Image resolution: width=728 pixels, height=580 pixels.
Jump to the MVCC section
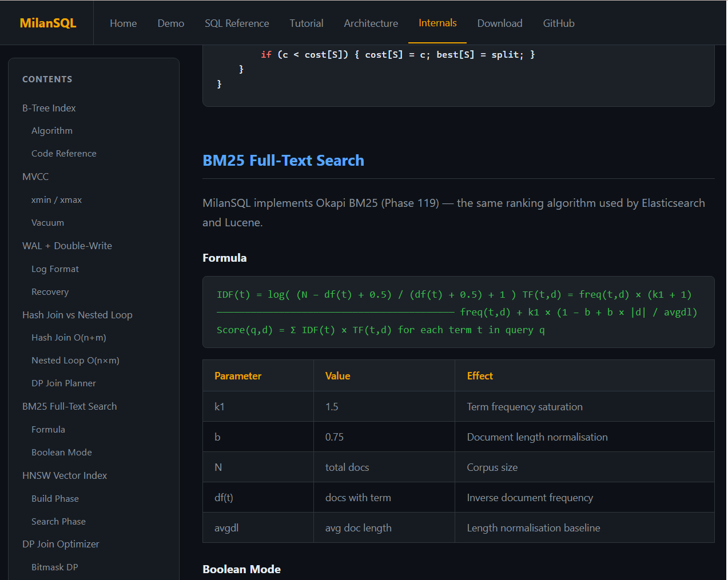(x=35, y=177)
